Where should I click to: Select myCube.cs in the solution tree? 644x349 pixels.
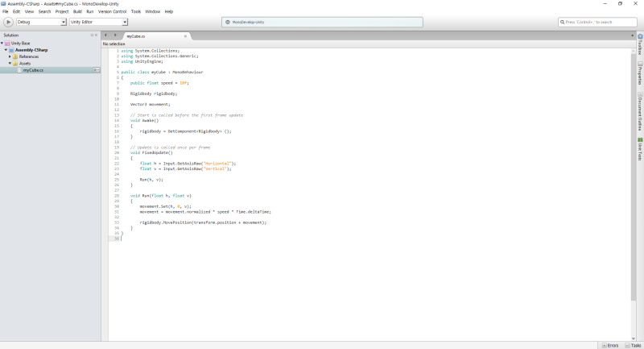click(33, 70)
